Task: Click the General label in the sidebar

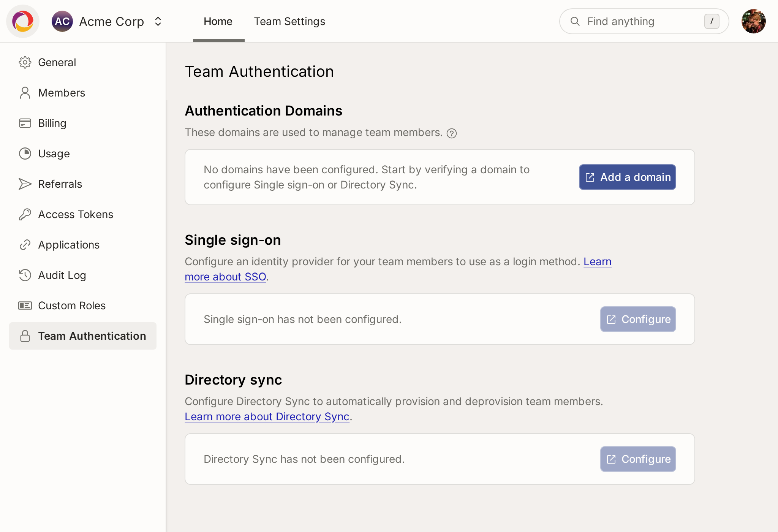Action: click(57, 62)
